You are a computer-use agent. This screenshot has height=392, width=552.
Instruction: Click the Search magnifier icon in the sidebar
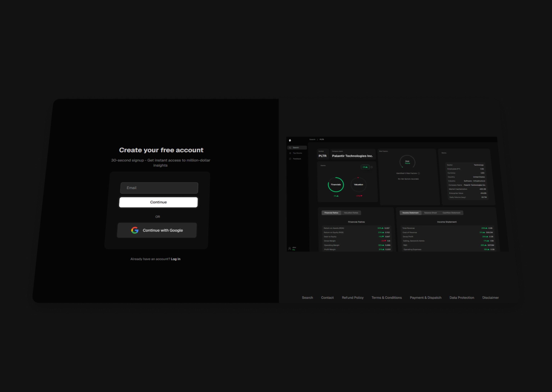click(290, 148)
